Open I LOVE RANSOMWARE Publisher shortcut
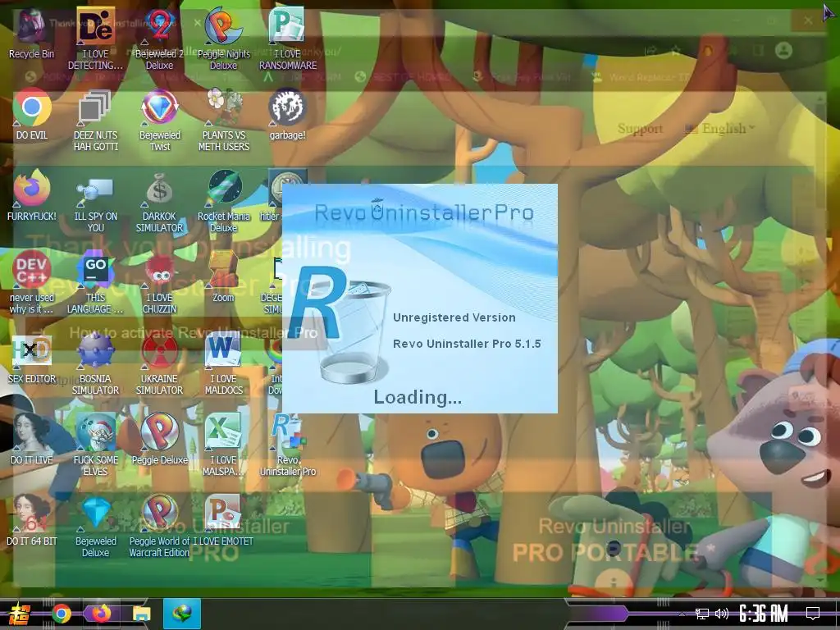840x630 pixels. [288, 39]
